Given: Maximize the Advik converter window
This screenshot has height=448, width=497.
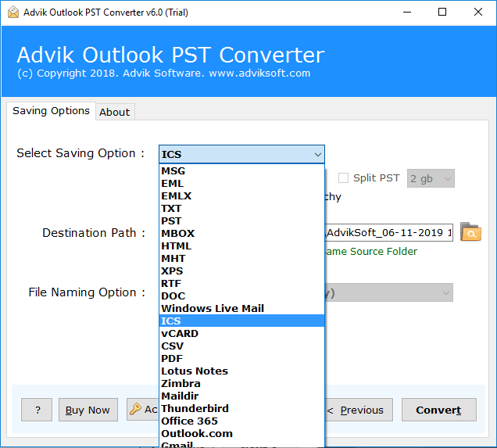Looking at the screenshot, I should (x=442, y=13).
